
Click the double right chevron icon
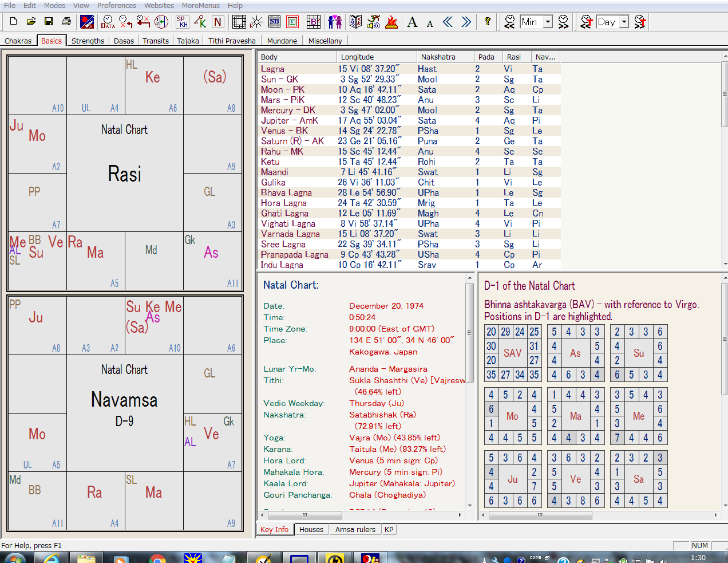(466, 22)
